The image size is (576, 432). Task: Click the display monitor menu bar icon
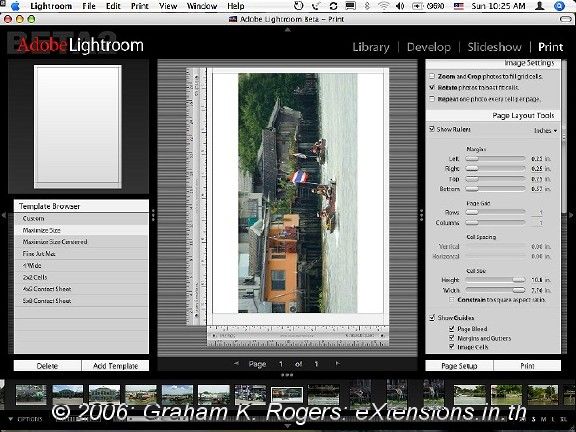click(350, 6)
